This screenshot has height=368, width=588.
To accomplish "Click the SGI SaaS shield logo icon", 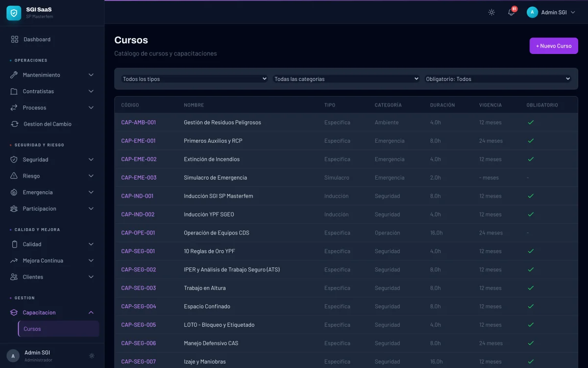I will coord(14,13).
